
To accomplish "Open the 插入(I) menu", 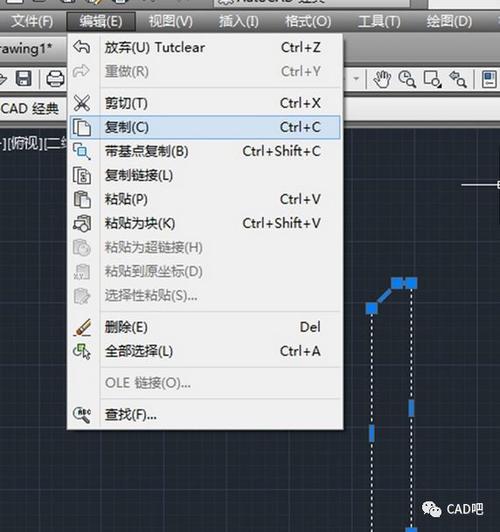I will tap(238, 22).
